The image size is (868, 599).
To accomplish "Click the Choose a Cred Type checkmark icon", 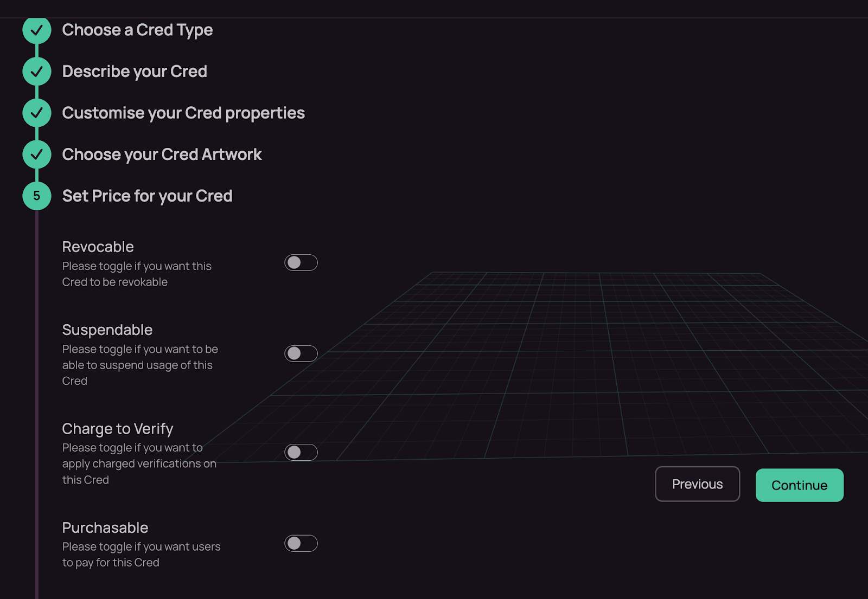I will click(x=37, y=30).
